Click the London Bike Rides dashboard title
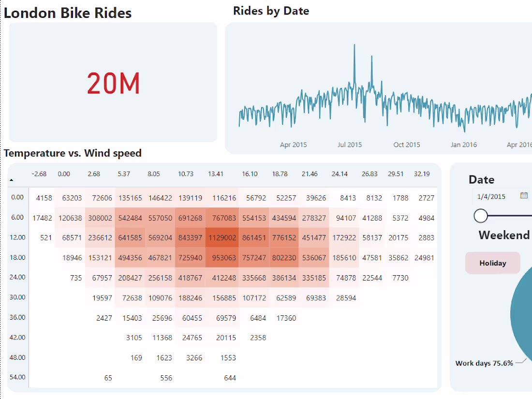 click(68, 13)
